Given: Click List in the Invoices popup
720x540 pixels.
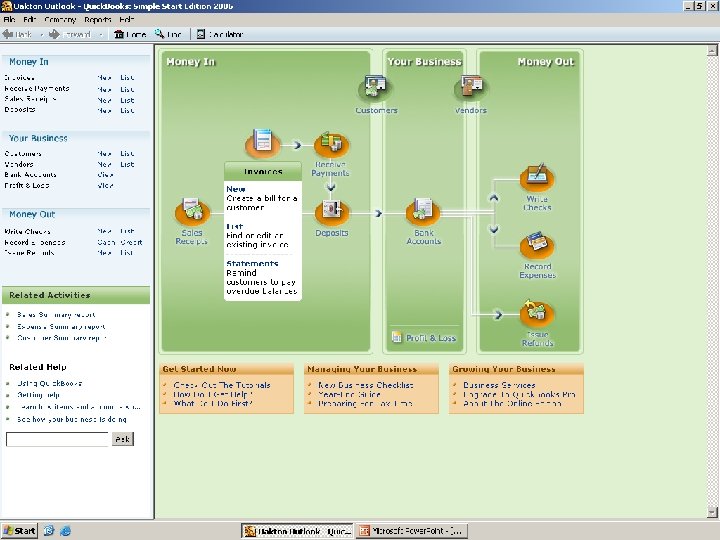Looking at the screenshot, I should (x=234, y=226).
